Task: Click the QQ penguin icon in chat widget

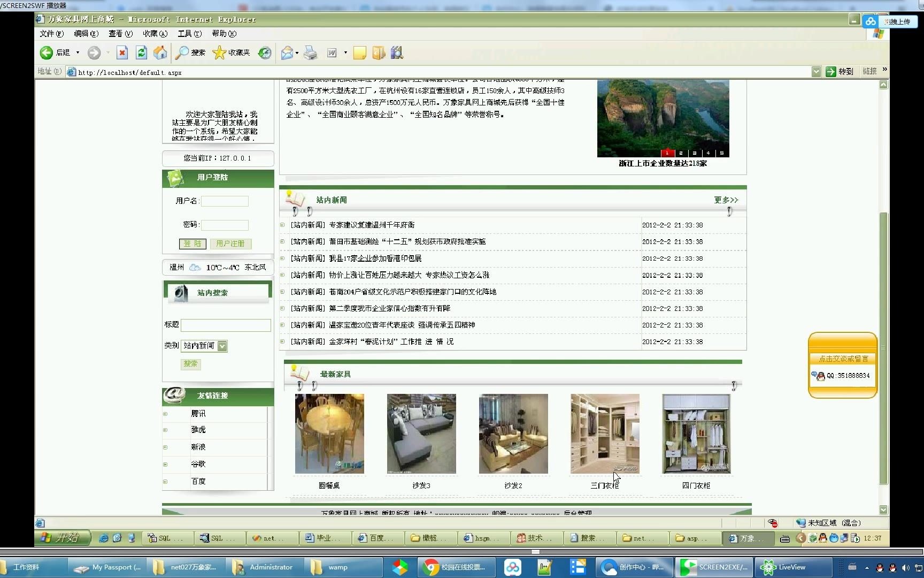Action: tap(821, 376)
